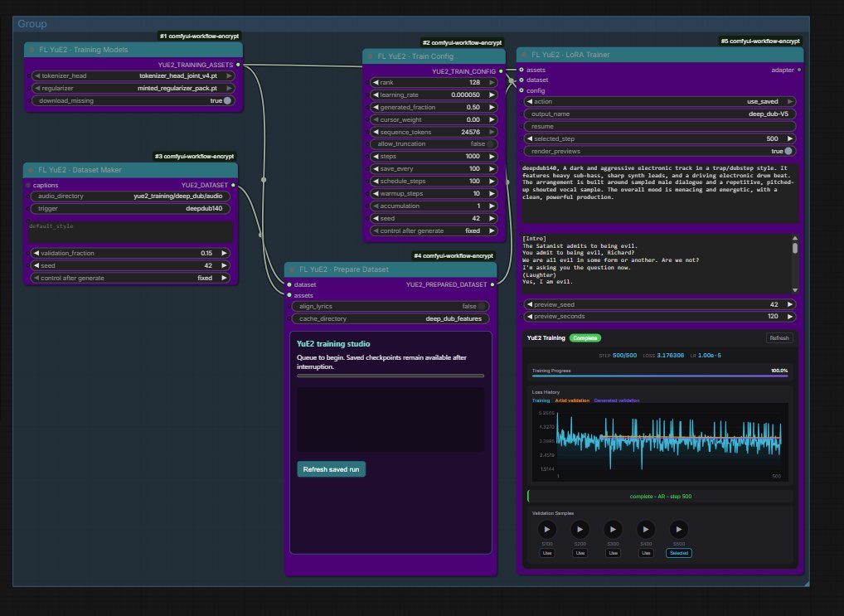The image size is (844, 616).
Task: Click the YUE2_TRAIN_CONFIG output slot
Action: coord(501,71)
